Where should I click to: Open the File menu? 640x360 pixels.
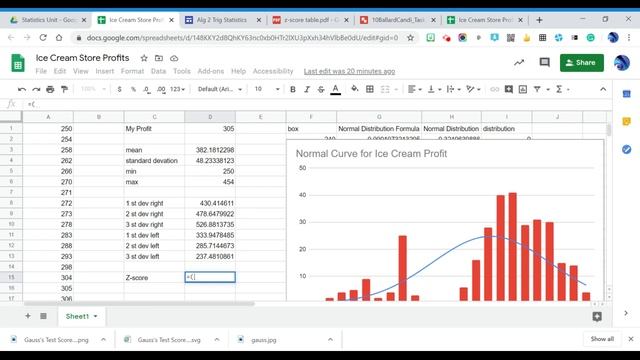coord(41,71)
